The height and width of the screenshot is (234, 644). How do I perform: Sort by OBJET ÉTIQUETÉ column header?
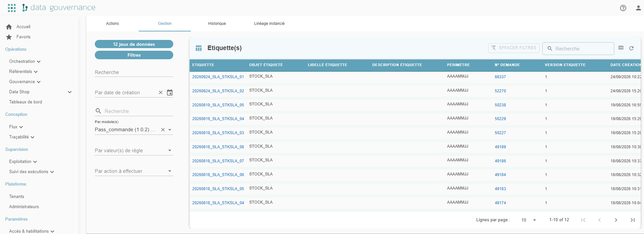(x=266, y=65)
